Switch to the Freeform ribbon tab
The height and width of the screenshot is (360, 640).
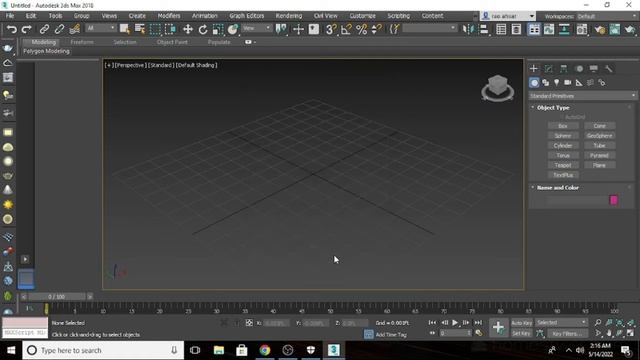click(x=82, y=42)
